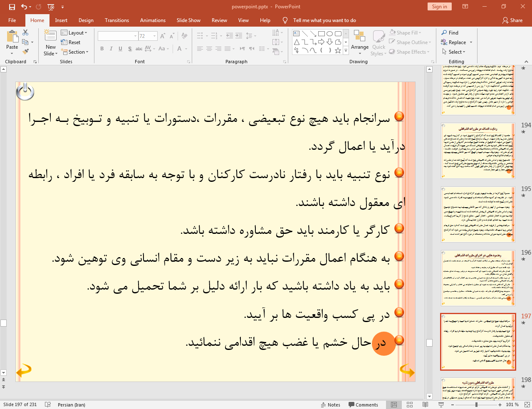Toggle Text Shadow formatting

coord(130,49)
